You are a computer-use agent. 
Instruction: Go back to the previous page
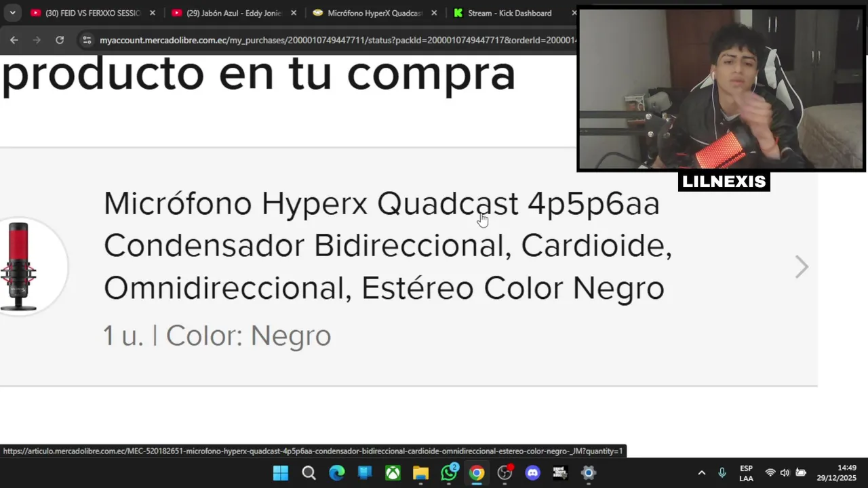pos(14,40)
